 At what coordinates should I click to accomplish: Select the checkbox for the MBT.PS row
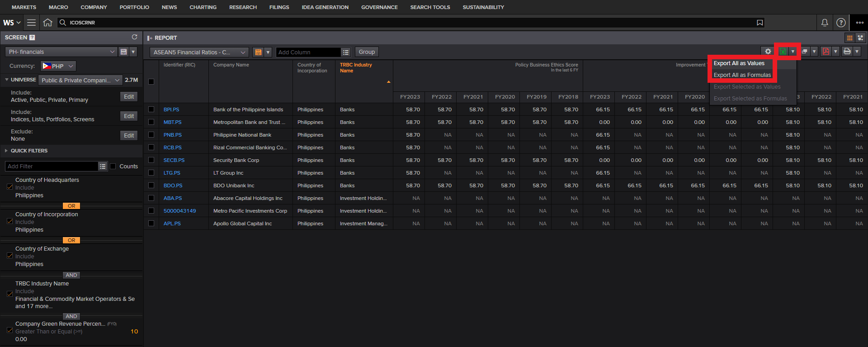pos(151,122)
